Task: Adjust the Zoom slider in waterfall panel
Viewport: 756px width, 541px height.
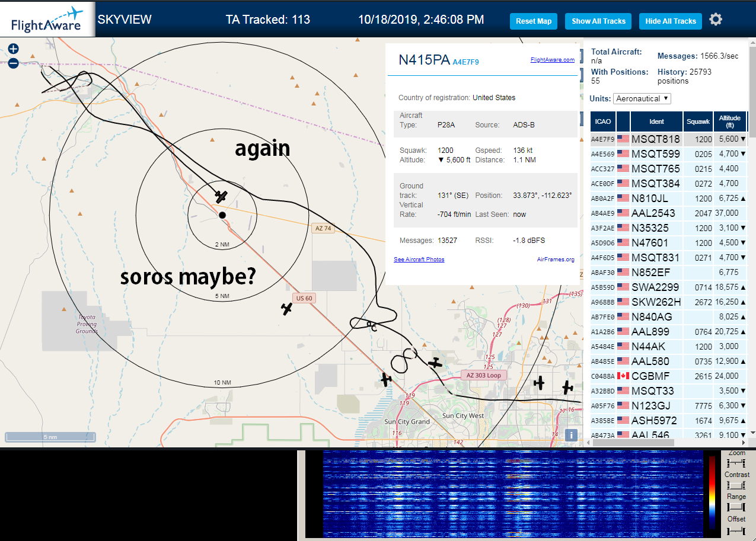Action: (x=736, y=462)
